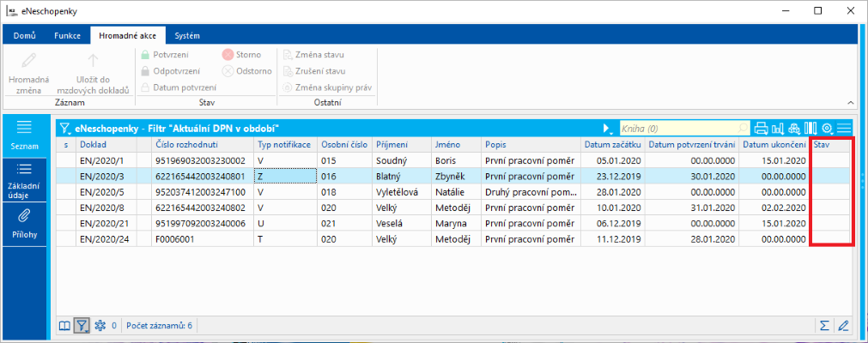Click the Odstorno button
The height and width of the screenshot is (343, 868).
pos(247,71)
